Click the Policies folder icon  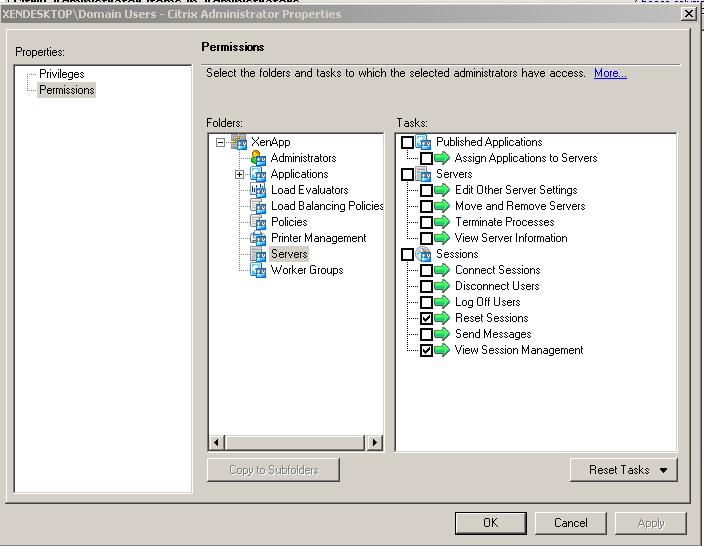258,222
